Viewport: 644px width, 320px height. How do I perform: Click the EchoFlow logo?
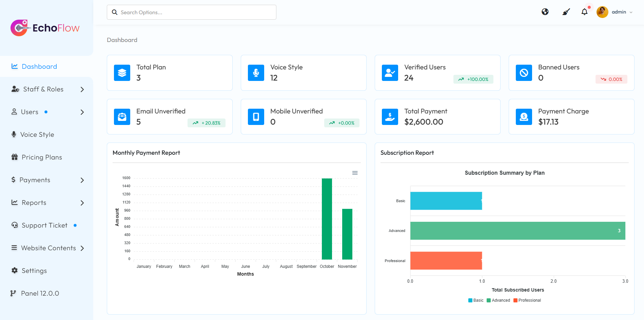[x=45, y=28]
